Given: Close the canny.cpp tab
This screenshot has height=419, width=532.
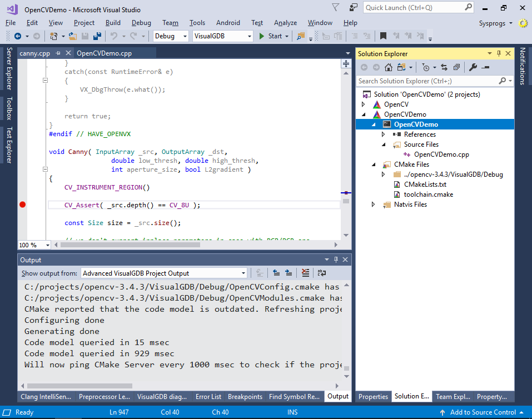Looking at the screenshot, I should (68, 53).
